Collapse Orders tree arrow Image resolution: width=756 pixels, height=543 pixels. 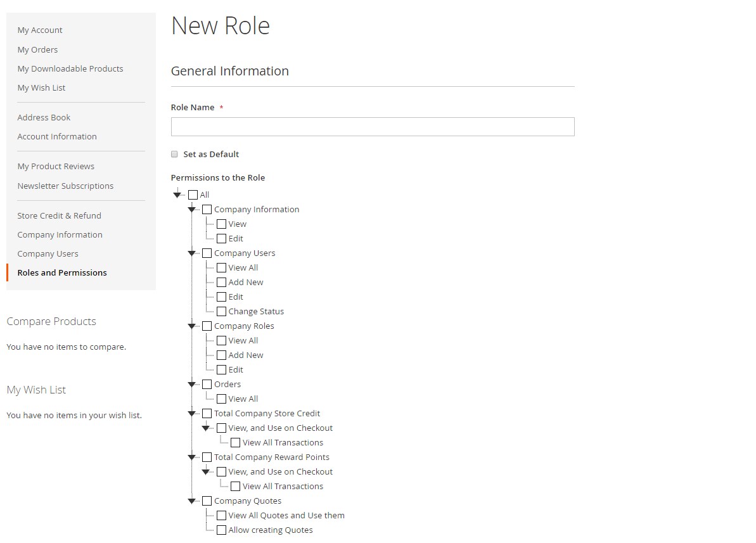[192, 385]
